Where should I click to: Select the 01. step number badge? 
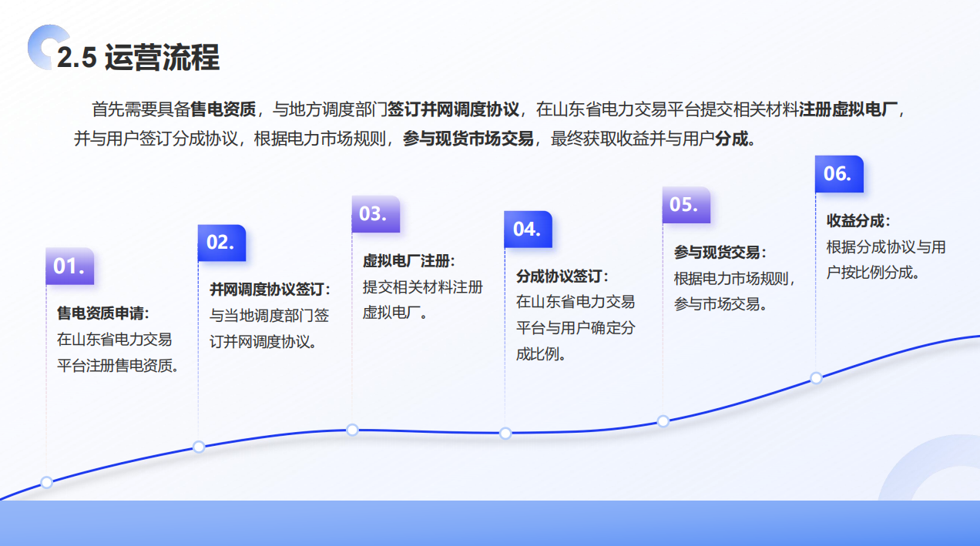pos(69,266)
